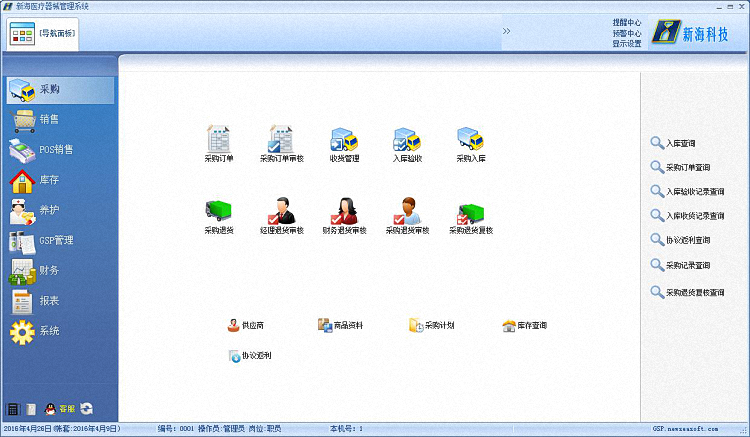Open the 供应商 supplier shortcut
This screenshot has height=437, width=750.
coord(245,326)
